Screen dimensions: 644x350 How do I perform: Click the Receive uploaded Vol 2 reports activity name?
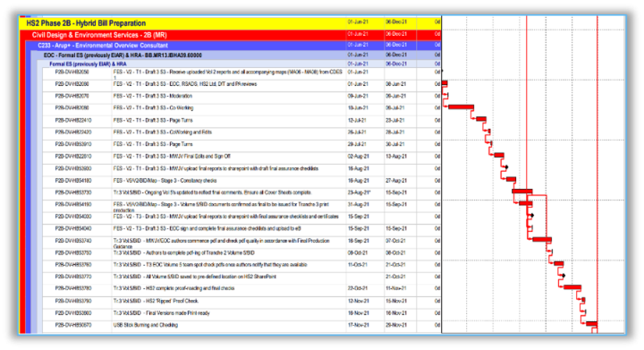228,74
